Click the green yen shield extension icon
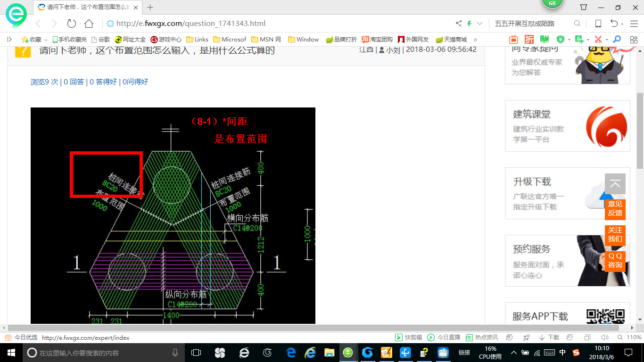The width and height of the screenshot is (644, 362). coord(561,40)
